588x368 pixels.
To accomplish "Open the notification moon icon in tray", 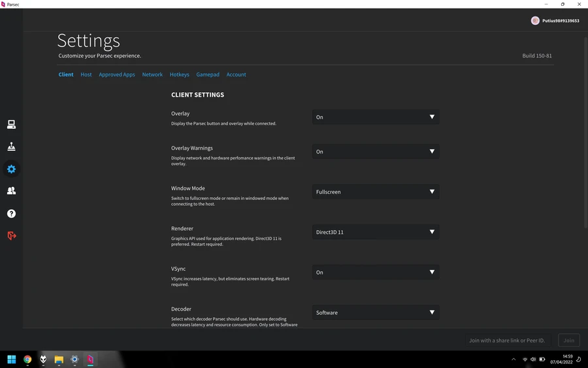I will click(579, 360).
